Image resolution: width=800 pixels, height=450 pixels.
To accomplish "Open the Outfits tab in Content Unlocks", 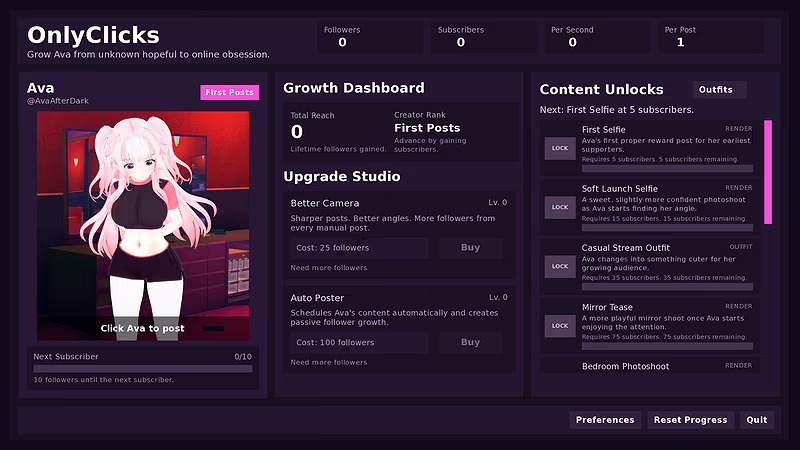I will [719, 90].
